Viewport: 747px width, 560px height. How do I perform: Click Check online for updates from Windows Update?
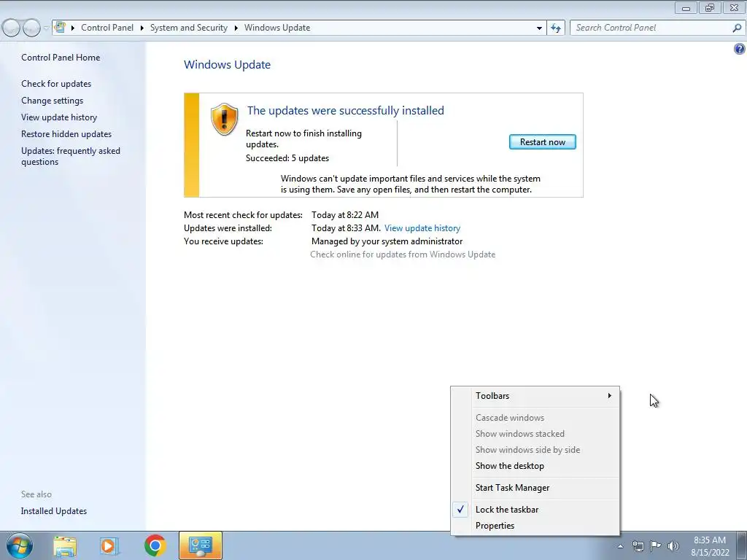tap(403, 254)
